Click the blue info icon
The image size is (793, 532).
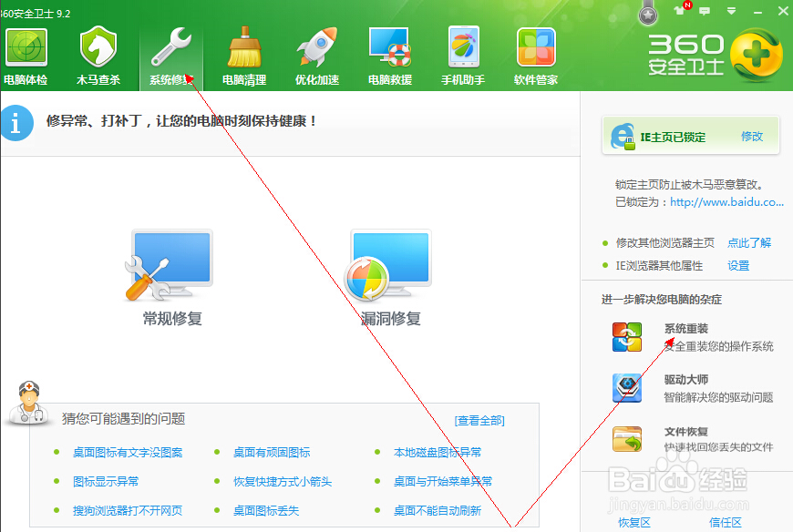tap(16, 123)
